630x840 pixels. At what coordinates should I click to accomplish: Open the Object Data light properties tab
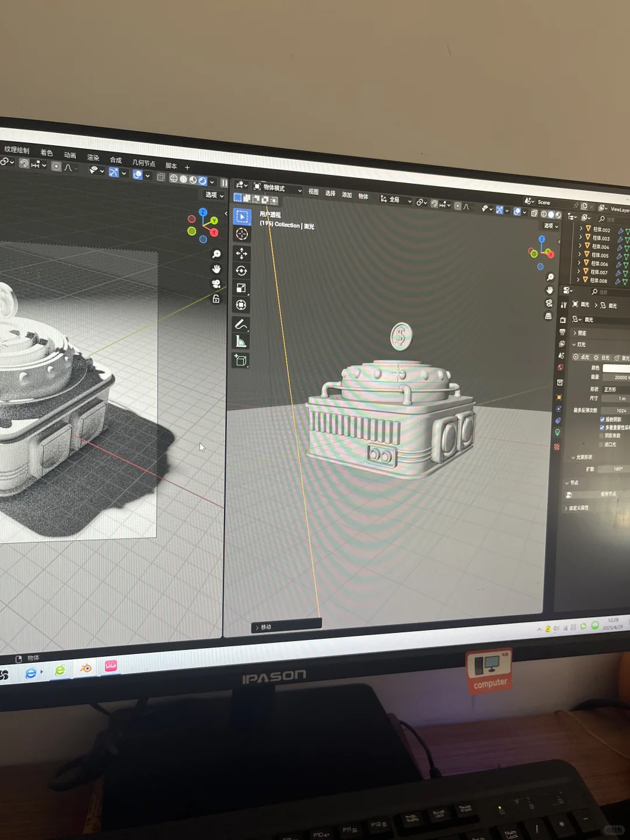(558, 432)
